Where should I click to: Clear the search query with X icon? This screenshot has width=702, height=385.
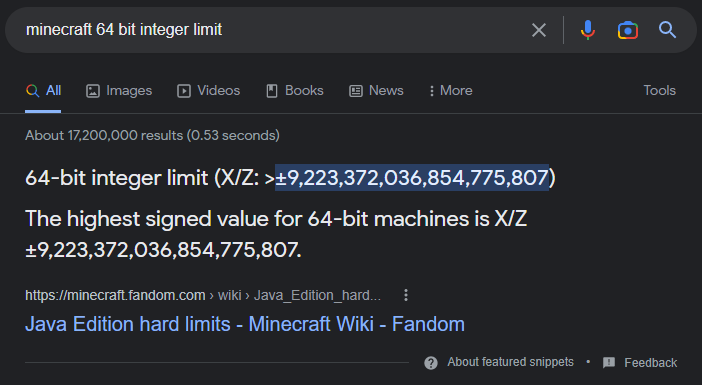(539, 30)
